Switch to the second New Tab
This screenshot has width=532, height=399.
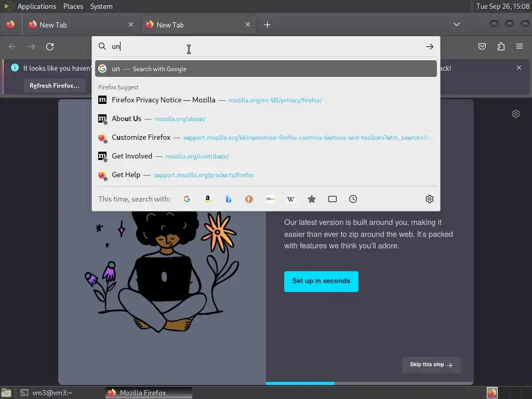click(198, 24)
